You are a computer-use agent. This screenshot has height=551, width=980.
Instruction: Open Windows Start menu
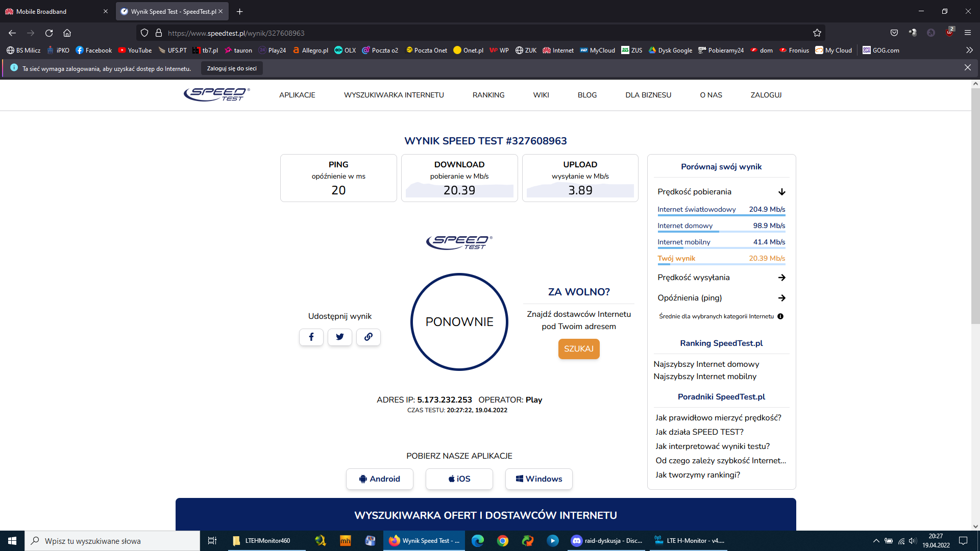(12, 541)
